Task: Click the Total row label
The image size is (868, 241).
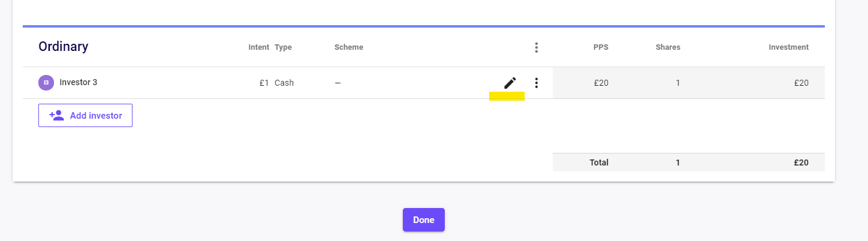Action: (599, 162)
